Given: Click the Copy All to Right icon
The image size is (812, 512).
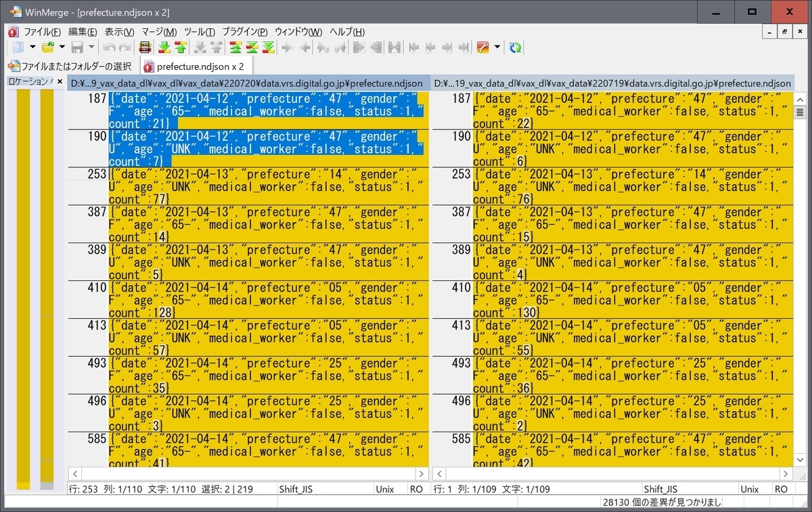Looking at the screenshot, I should pos(359,47).
